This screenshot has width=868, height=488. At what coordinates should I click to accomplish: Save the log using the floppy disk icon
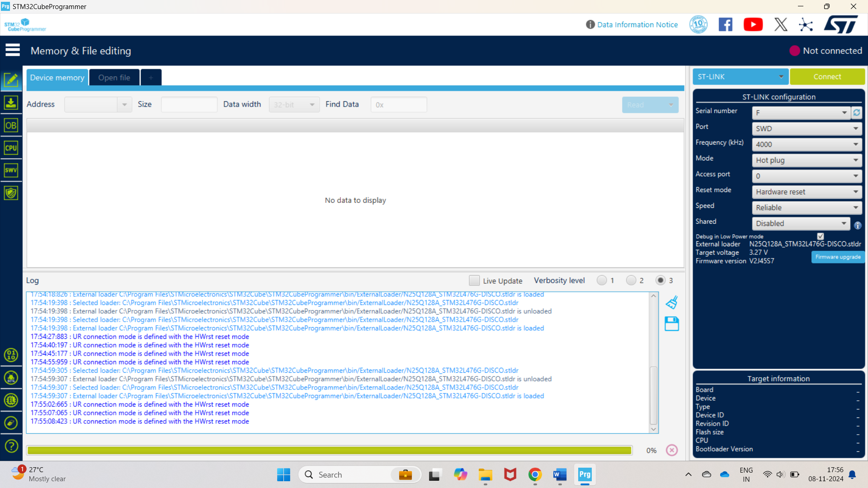click(x=672, y=324)
